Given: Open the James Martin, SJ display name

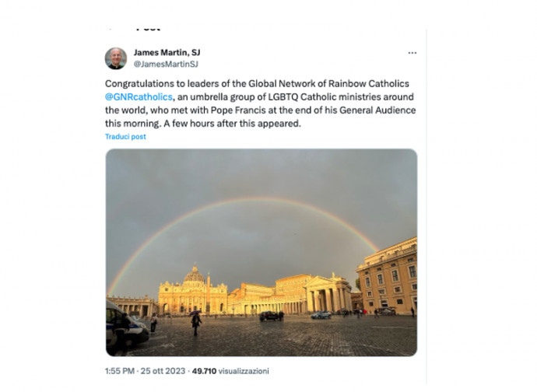Looking at the screenshot, I should 167,52.
